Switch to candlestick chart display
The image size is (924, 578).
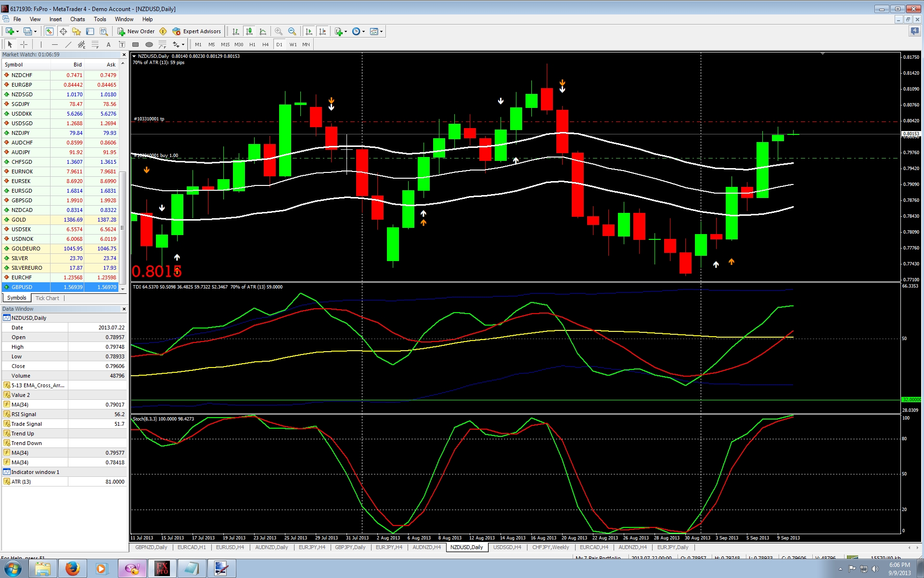(x=249, y=31)
